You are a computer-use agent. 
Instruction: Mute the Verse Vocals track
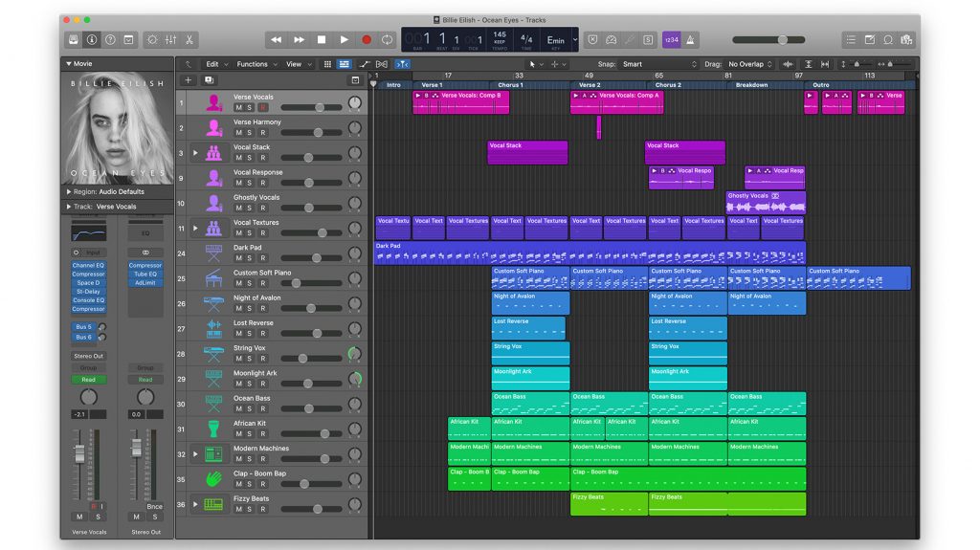[x=238, y=107]
